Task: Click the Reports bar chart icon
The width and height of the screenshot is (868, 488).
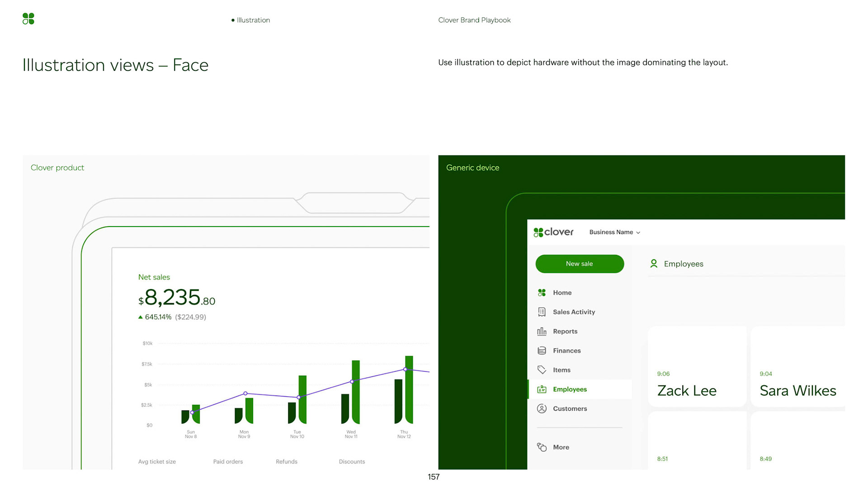Action: tap(542, 332)
